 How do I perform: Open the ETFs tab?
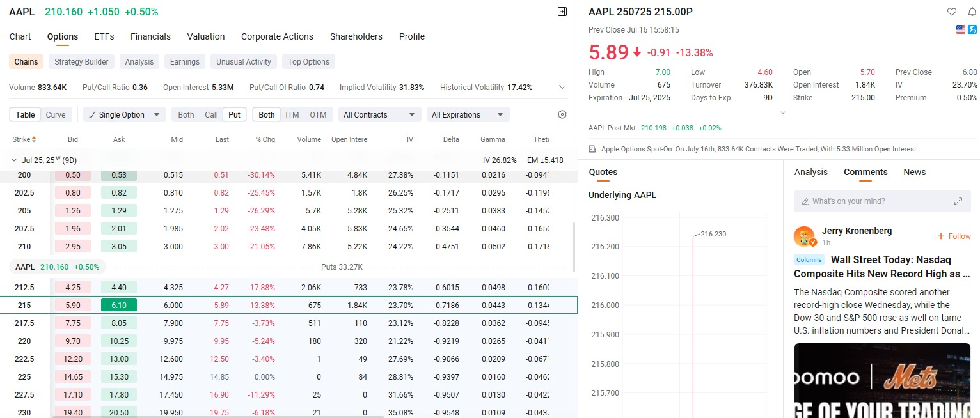point(104,36)
